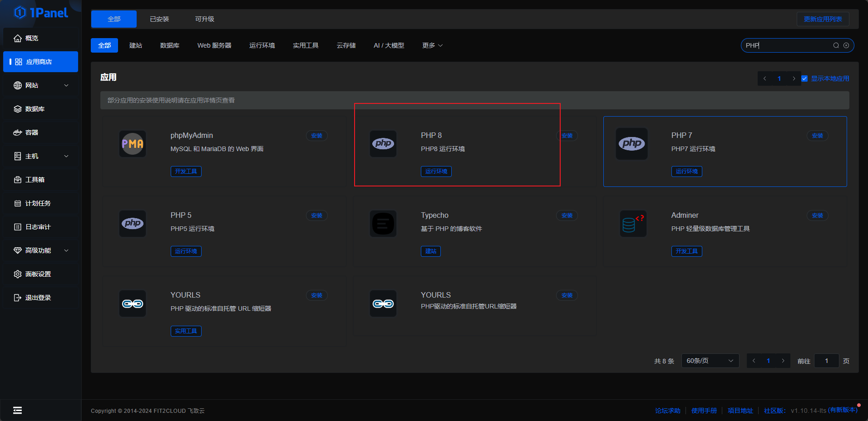The image size is (868, 421).
Task: Click the 运行环境 tag on PHP 8
Action: [x=436, y=171]
